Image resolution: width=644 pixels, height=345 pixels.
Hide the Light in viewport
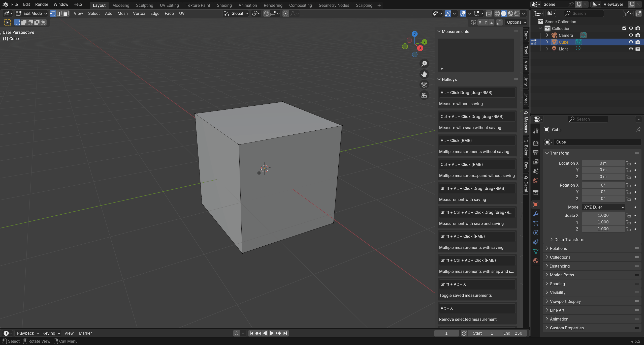coord(631,49)
